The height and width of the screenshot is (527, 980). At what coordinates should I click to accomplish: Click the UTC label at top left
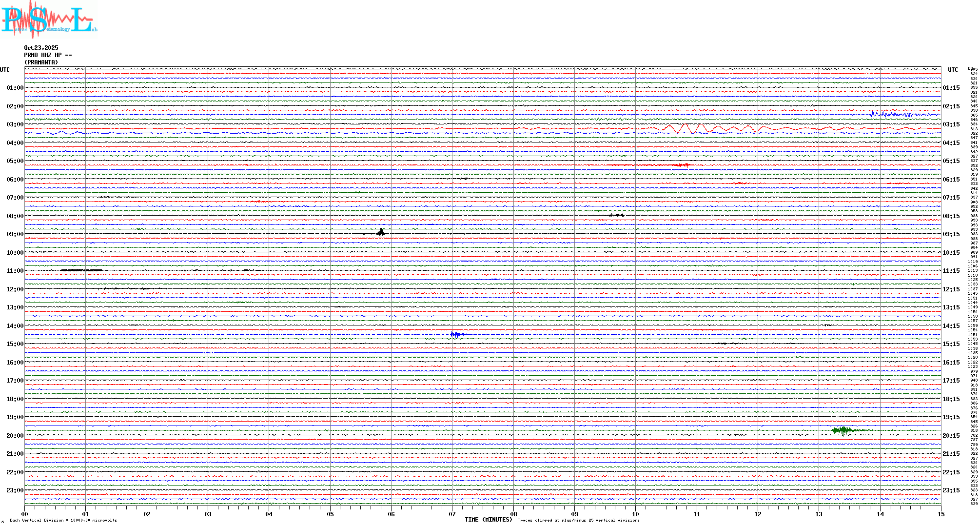pyautogui.click(x=5, y=70)
